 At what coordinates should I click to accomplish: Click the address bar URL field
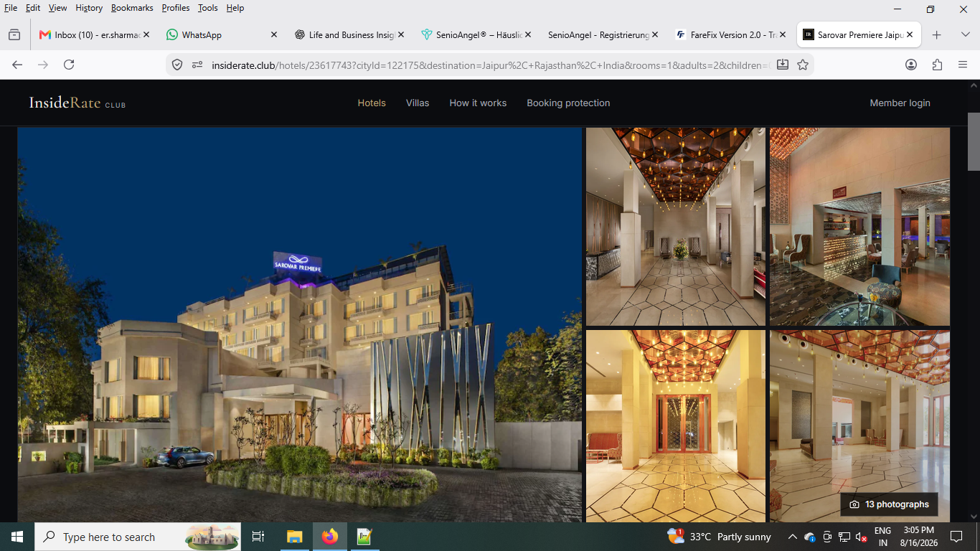[x=489, y=65]
